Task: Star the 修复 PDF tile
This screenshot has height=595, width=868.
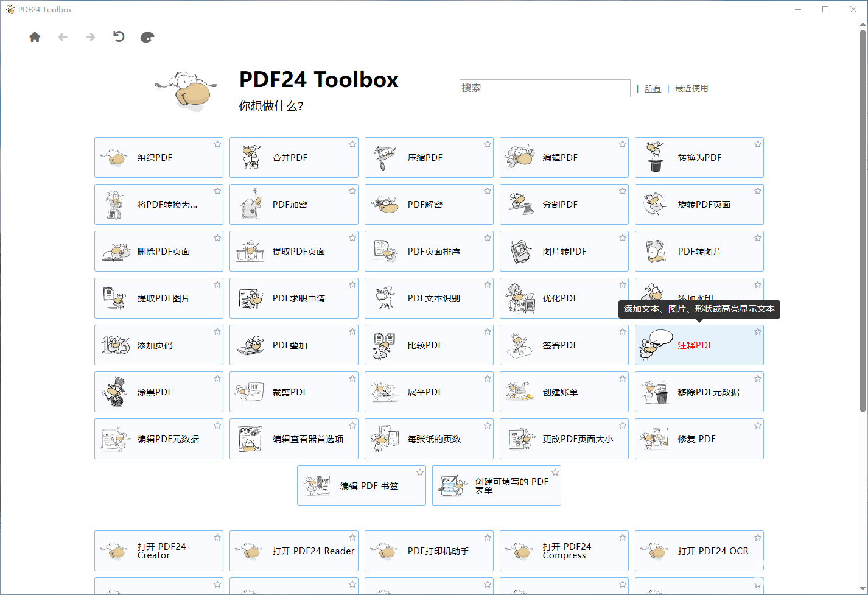Action: [x=758, y=426]
